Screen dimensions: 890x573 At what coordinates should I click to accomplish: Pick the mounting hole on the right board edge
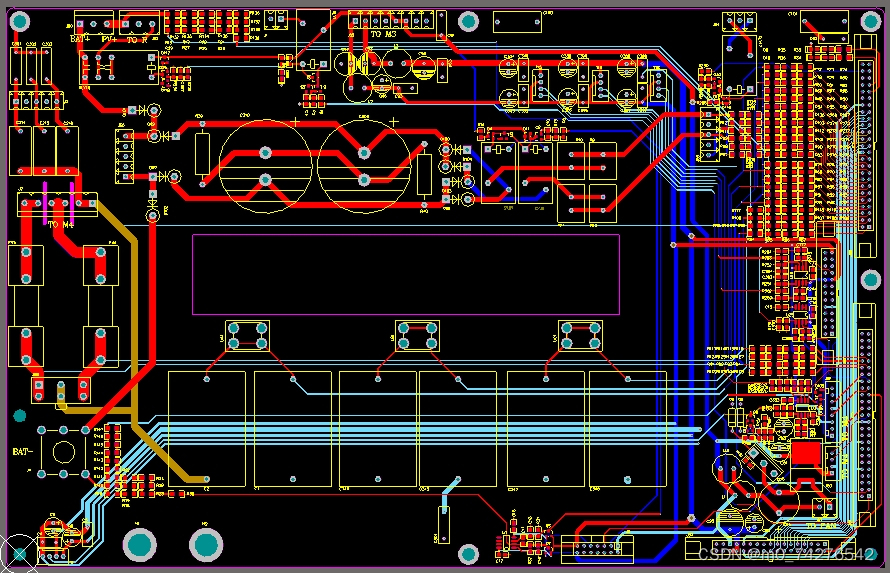[x=871, y=279]
